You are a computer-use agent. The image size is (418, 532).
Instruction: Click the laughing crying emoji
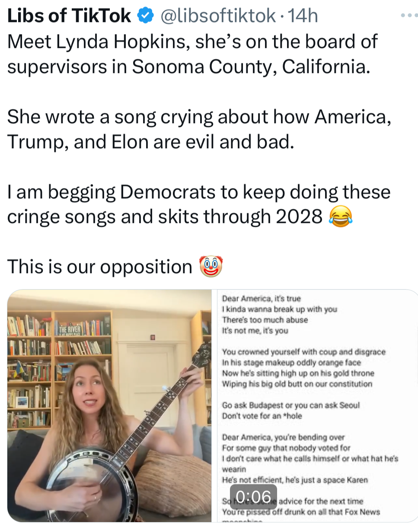341,217
